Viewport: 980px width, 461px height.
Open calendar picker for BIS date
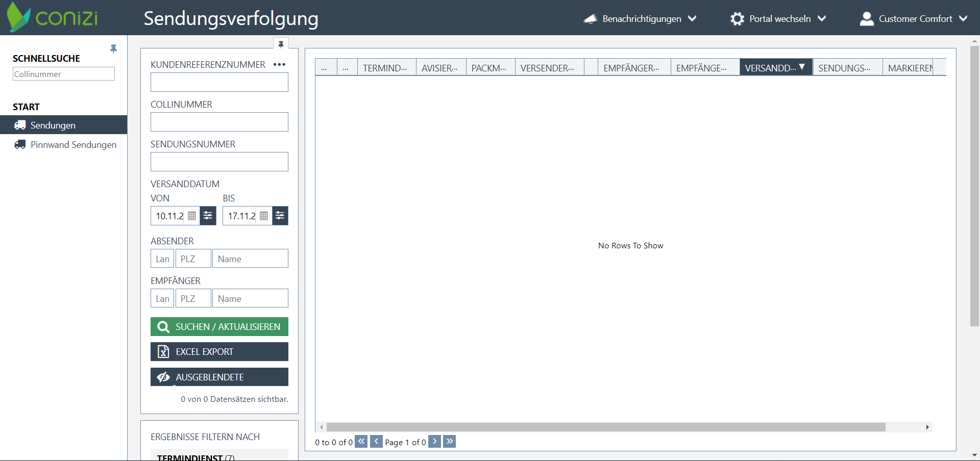[264, 216]
